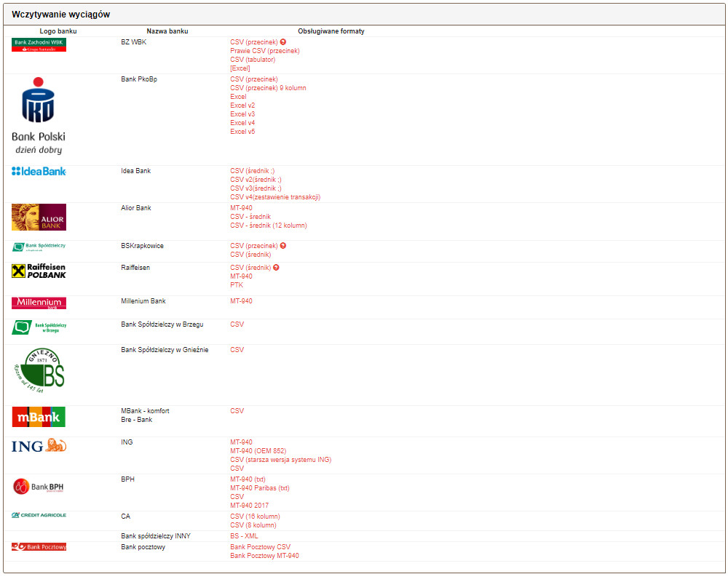
Task: Open MT-940 for Millenium Bank
Action: point(242,301)
